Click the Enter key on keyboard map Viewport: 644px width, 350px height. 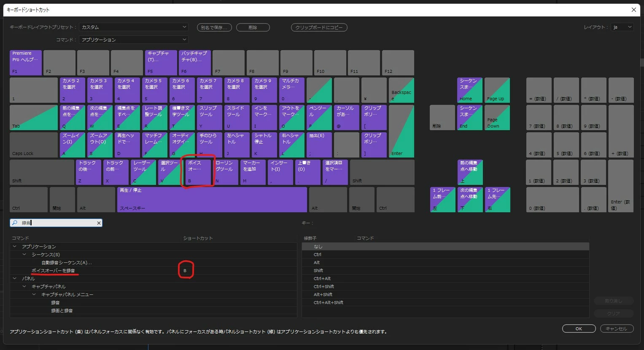tap(401, 131)
